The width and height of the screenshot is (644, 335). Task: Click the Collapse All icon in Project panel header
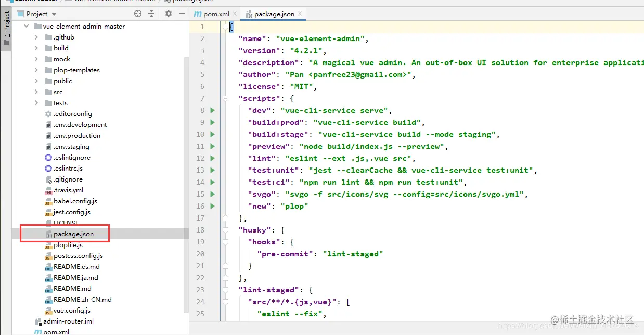click(151, 14)
